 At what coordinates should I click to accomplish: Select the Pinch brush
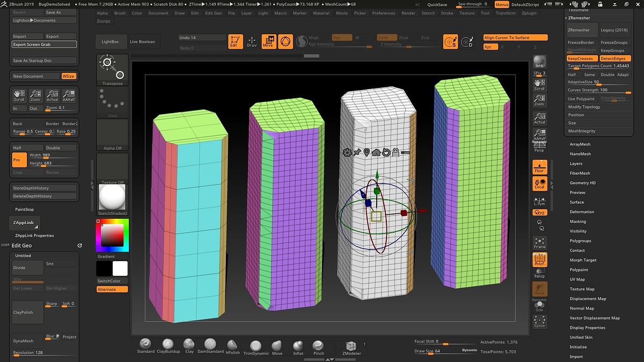(x=318, y=346)
